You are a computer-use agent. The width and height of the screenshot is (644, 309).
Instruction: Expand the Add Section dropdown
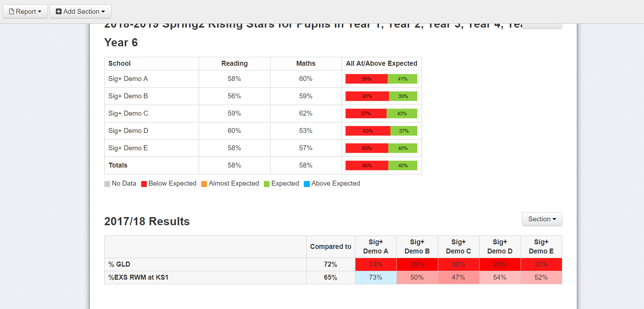click(80, 11)
